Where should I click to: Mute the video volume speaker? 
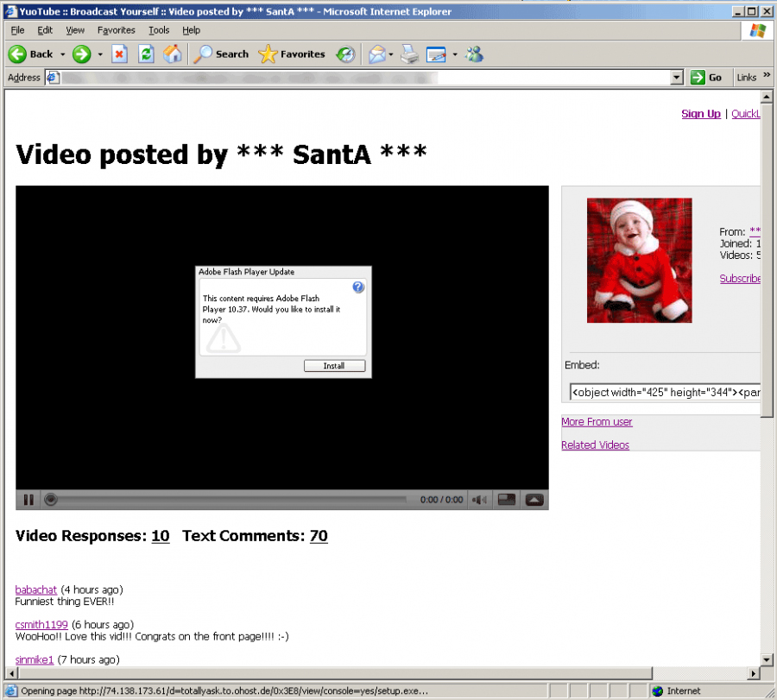click(479, 500)
